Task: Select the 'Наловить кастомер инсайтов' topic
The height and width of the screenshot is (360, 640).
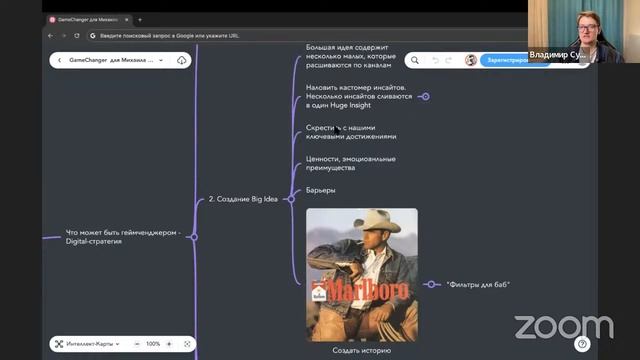Action: [359, 96]
